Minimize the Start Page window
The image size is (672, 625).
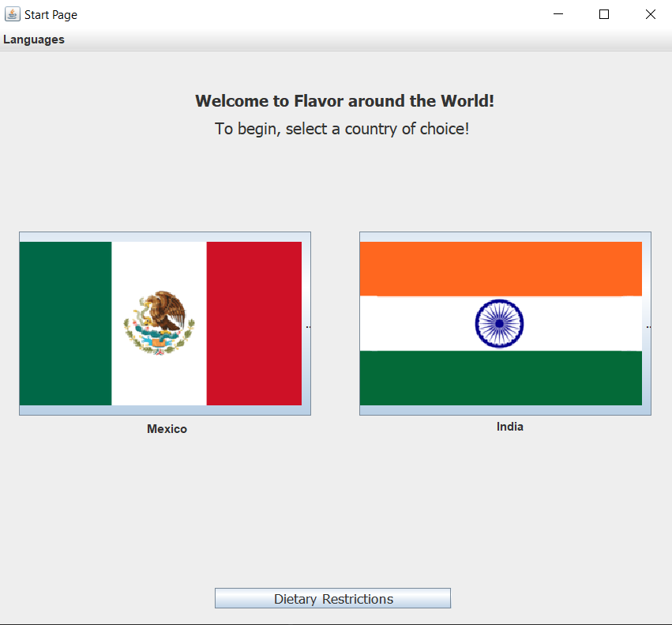558,14
